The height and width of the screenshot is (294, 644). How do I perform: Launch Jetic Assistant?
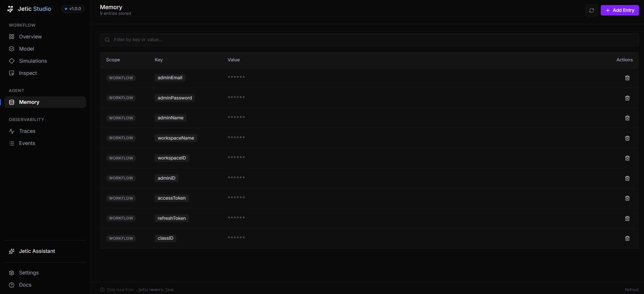(45, 251)
